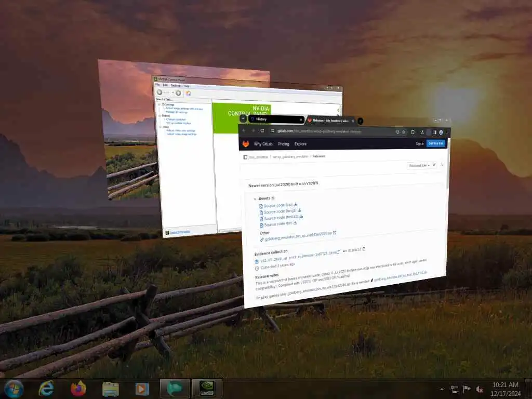This screenshot has width=532, height=399.
Task: Go back in the browser toolbar
Action: 244,130
